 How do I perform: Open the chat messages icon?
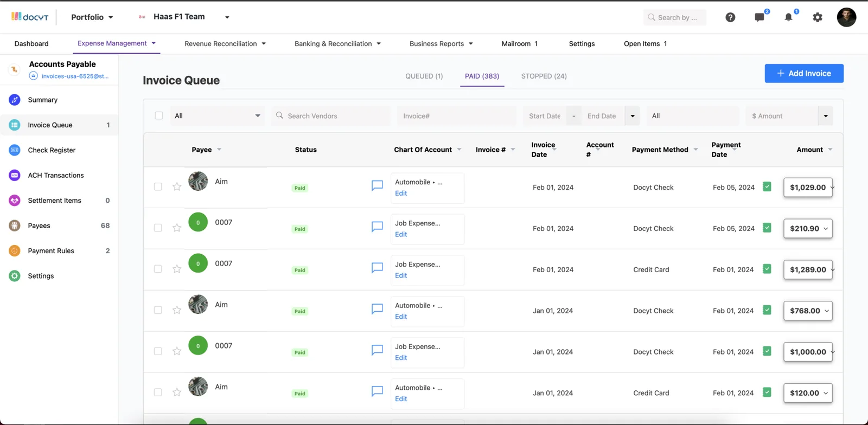(759, 17)
